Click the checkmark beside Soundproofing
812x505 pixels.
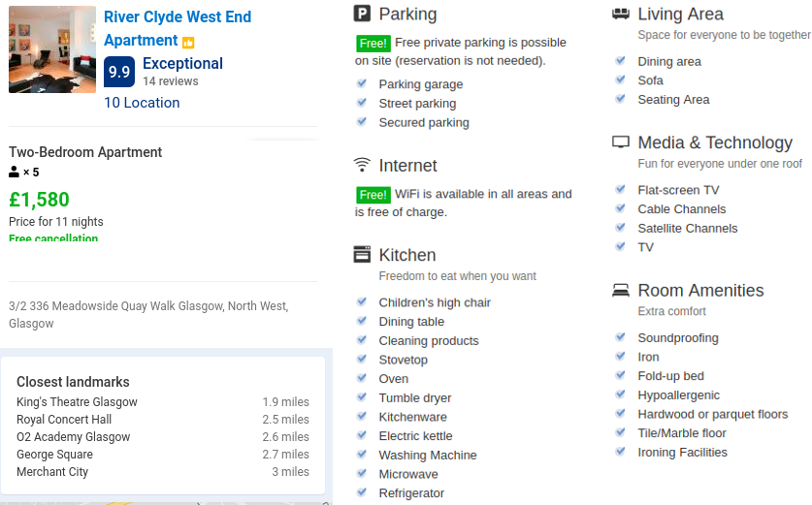(620, 337)
